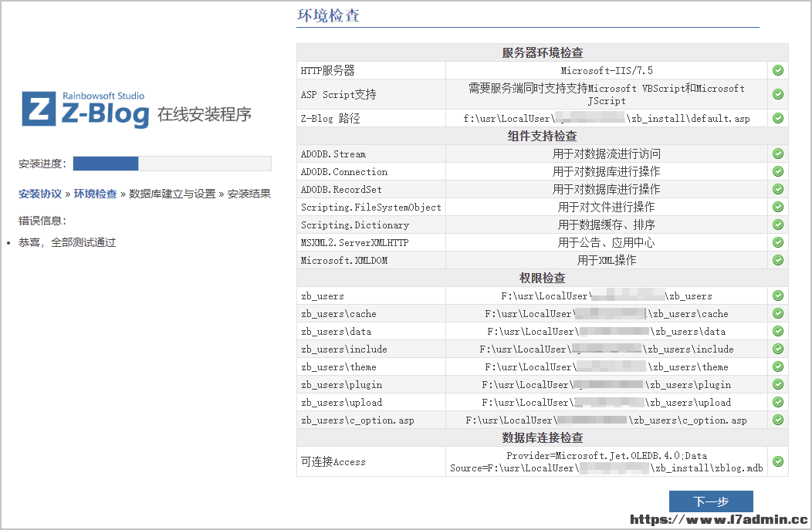
Task: Click the ADODB.RecordSet label cell
Action: coord(370,189)
